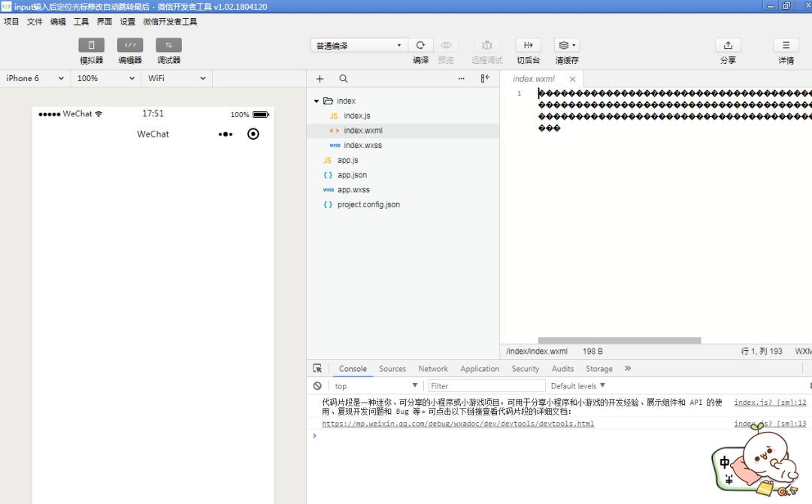Click the compile refresh icon
Viewport: 812px width, 504px height.
420,45
